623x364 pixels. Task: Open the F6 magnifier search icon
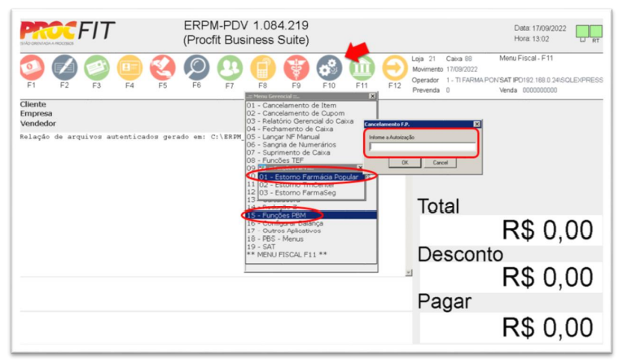pos(196,68)
